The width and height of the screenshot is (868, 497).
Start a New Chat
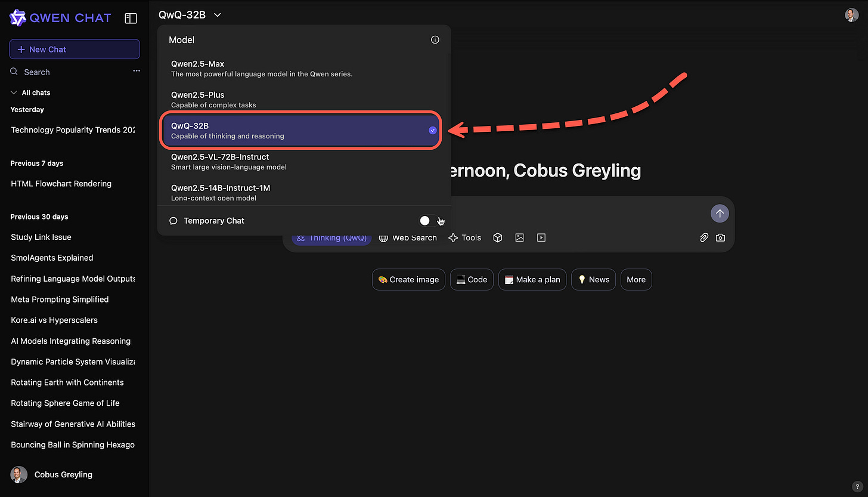point(75,50)
